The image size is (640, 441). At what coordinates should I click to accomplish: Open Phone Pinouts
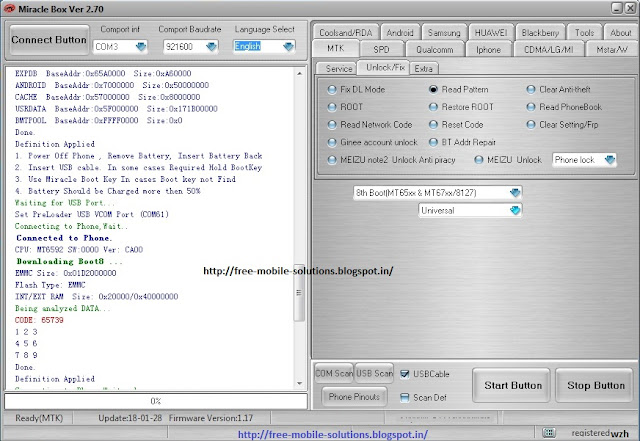(354, 396)
